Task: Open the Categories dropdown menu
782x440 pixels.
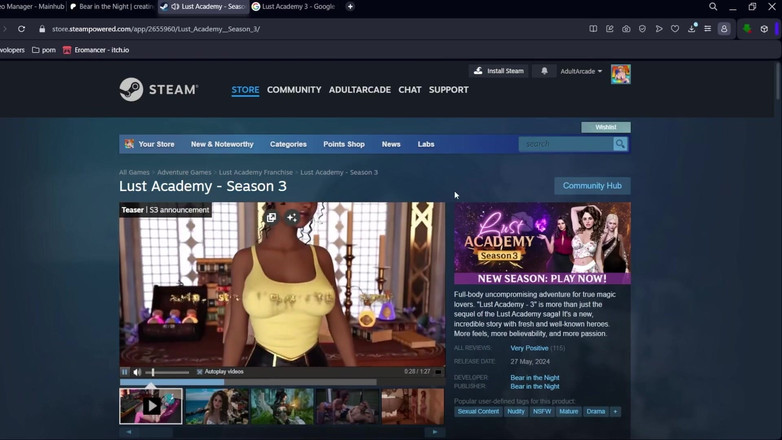Action: pyautogui.click(x=288, y=144)
